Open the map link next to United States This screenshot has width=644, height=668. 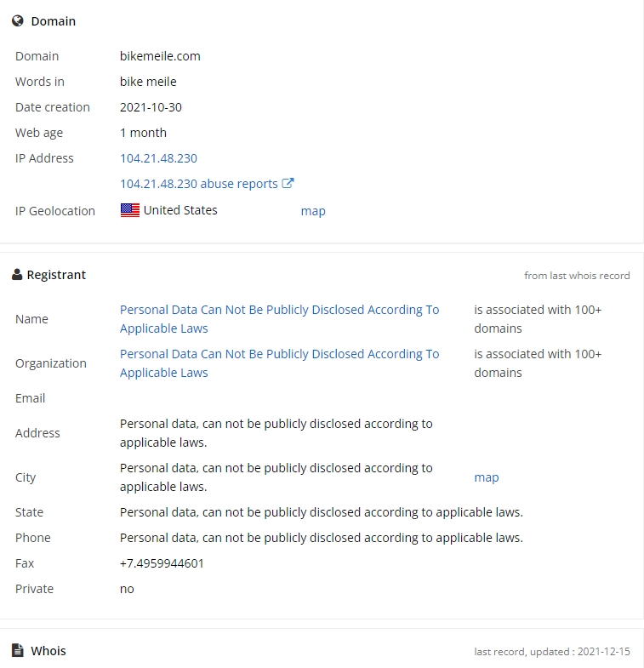click(x=313, y=211)
